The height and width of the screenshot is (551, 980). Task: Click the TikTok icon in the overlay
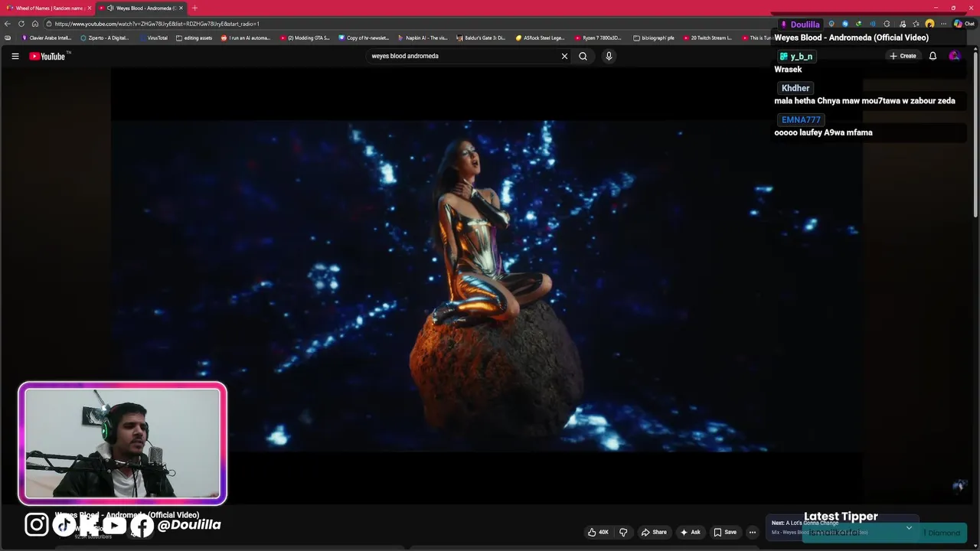pos(64,524)
